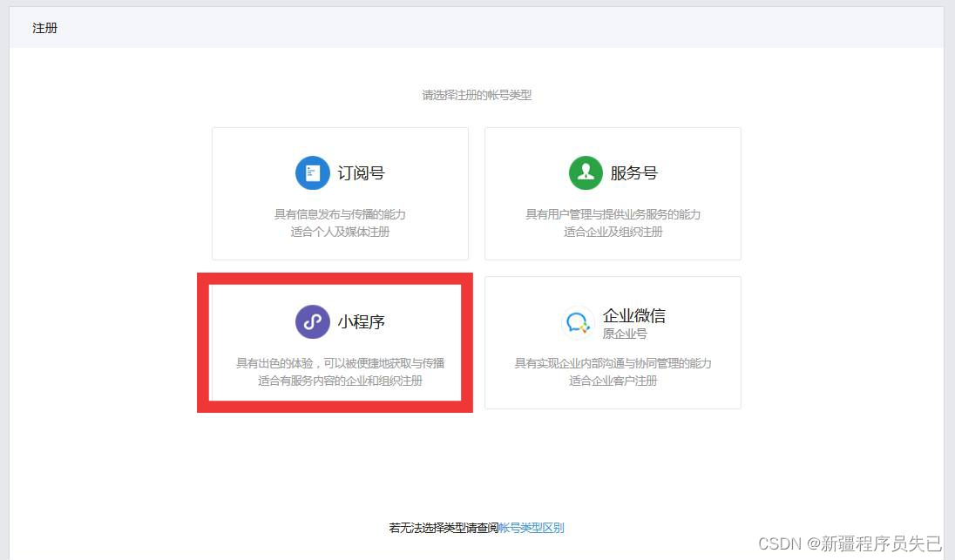Click the green 服务号 person icon
Viewport: 955px width, 560px height.
click(x=586, y=172)
